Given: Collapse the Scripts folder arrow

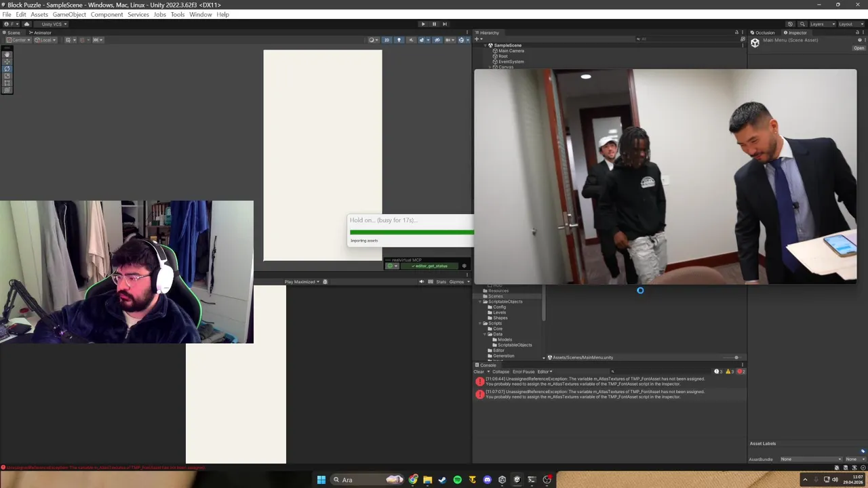Looking at the screenshot, I should [x=479, y=323].
